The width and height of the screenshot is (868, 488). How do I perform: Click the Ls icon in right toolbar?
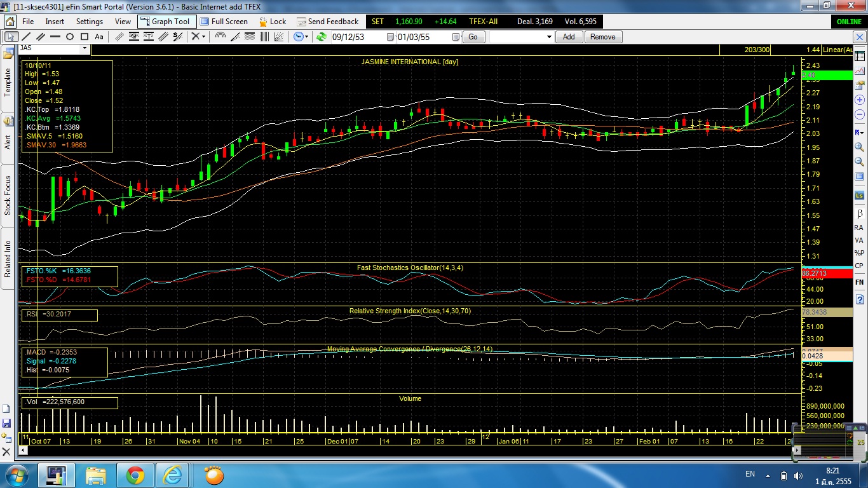tap(860, 195)
